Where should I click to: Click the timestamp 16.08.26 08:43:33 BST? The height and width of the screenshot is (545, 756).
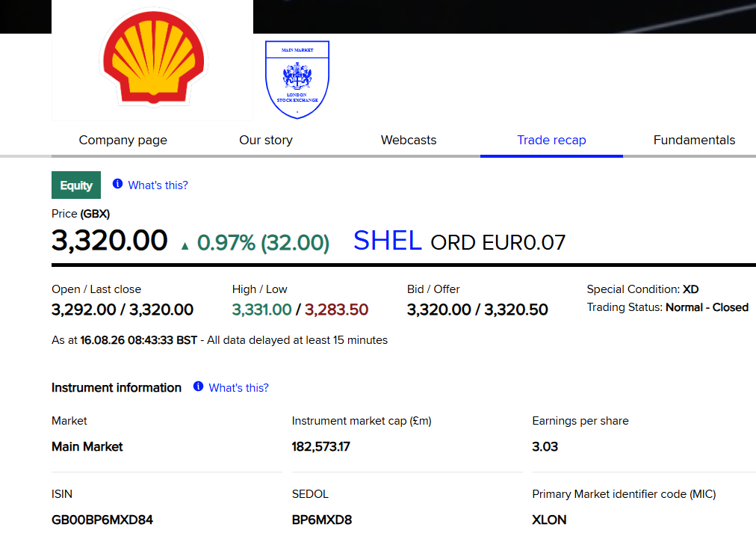point(138,340)
